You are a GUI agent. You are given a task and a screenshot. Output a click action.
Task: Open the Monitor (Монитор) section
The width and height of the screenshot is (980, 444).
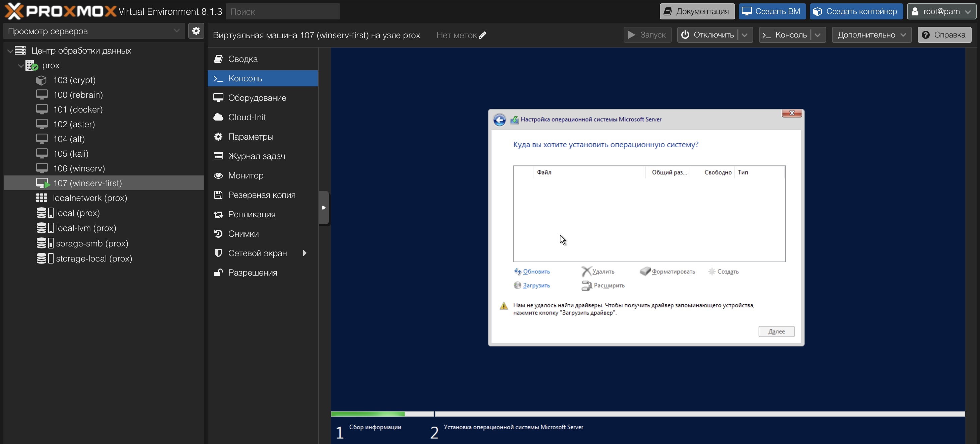(x=246, y=176)
